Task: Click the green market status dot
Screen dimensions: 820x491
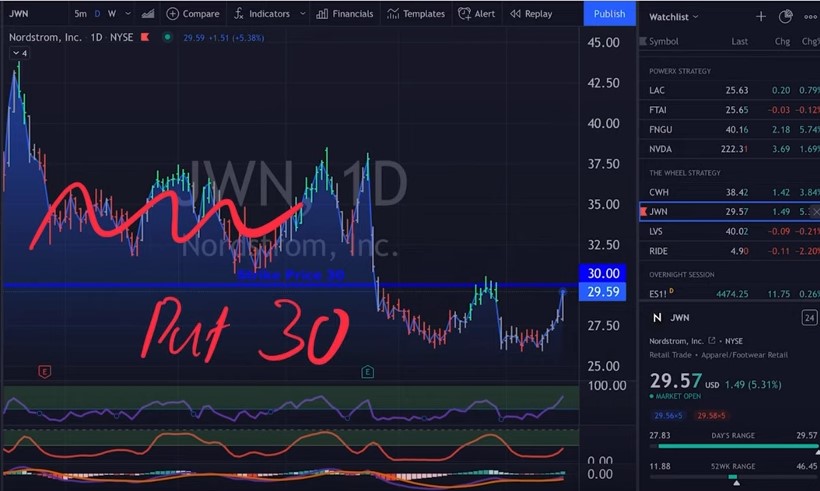Action: point(167,37)
